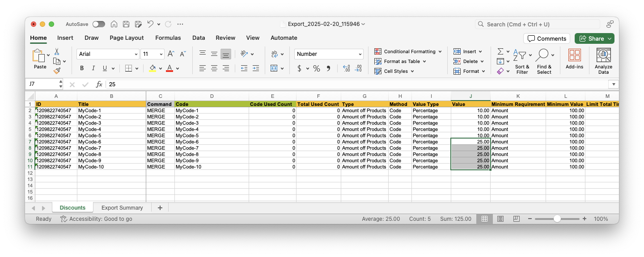Click the Percent Style icon
The image size is (644, 257).
coord(316,68)
